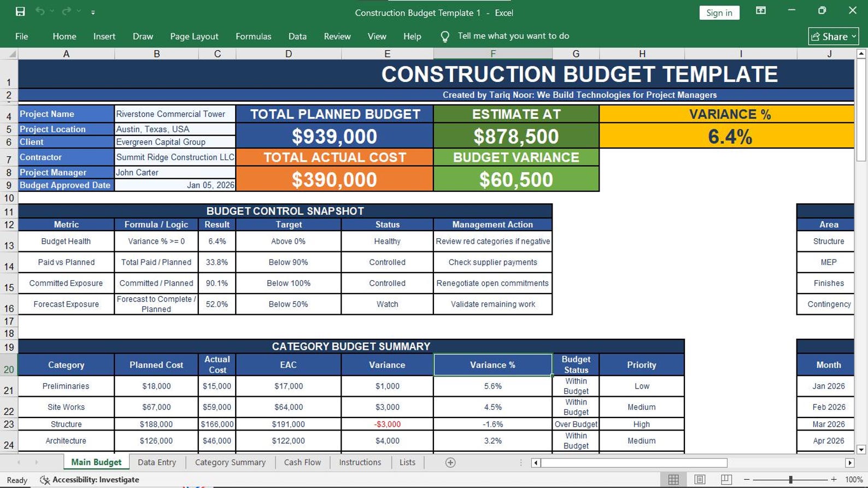Select the Over Budget status cell
This screenshot has width=868, height=488.
point(576,424)
